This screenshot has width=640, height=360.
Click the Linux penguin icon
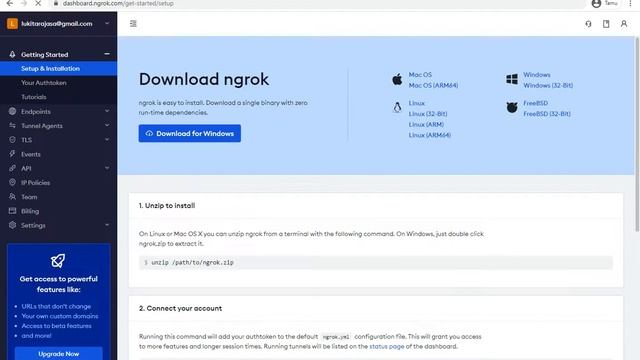pyautogui.click(x=397, y=108)
